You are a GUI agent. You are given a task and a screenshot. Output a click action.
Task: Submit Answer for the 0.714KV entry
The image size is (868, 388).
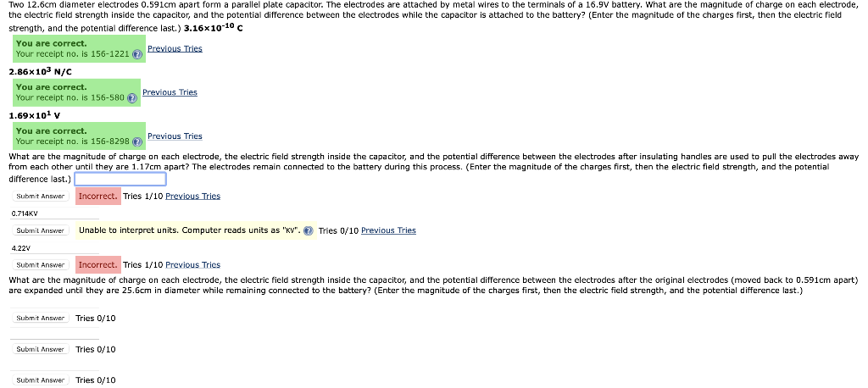point(41,230)
